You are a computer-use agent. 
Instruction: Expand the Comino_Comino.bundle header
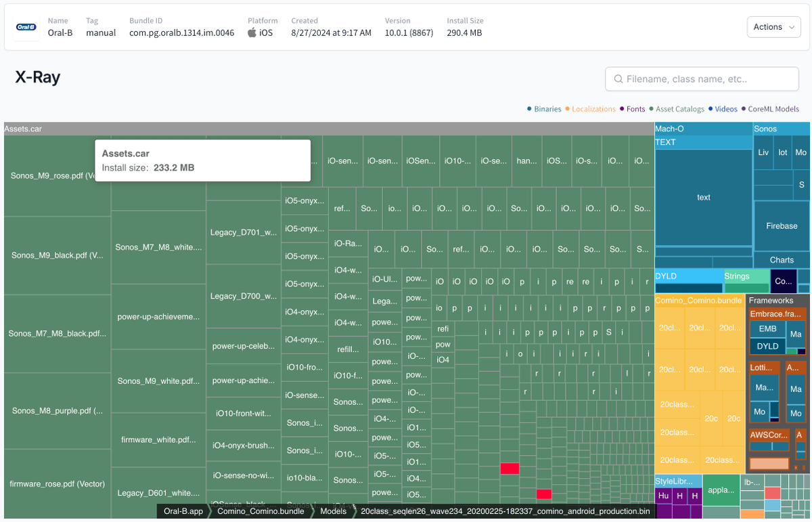pos(699,300)
